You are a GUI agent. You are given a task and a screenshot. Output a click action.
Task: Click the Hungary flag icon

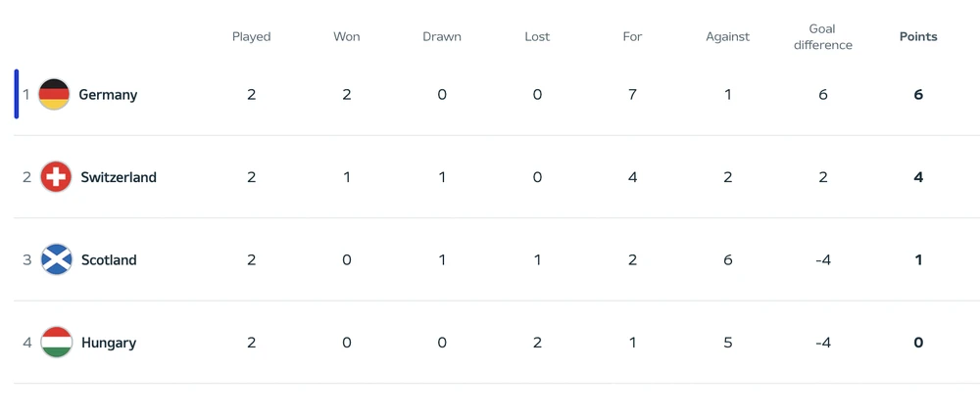pyautogui.click(x=56, y=343)
